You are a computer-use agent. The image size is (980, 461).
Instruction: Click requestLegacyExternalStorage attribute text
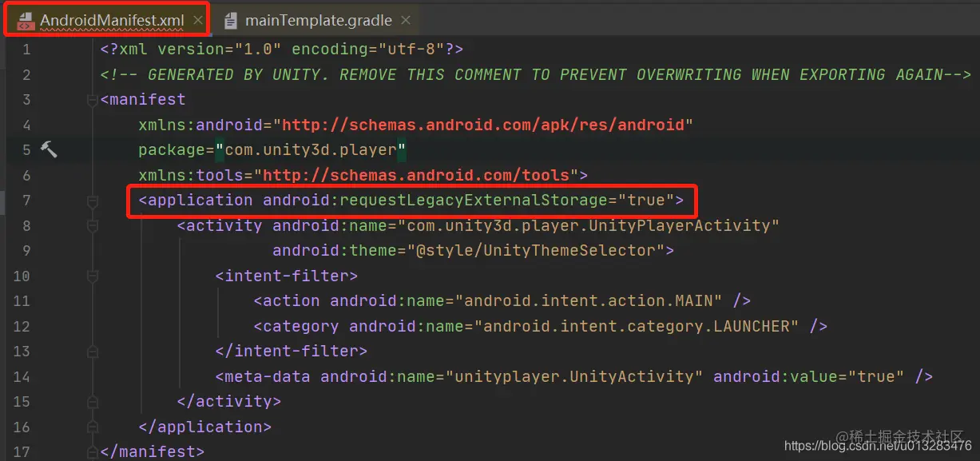[x=475, y=200]
